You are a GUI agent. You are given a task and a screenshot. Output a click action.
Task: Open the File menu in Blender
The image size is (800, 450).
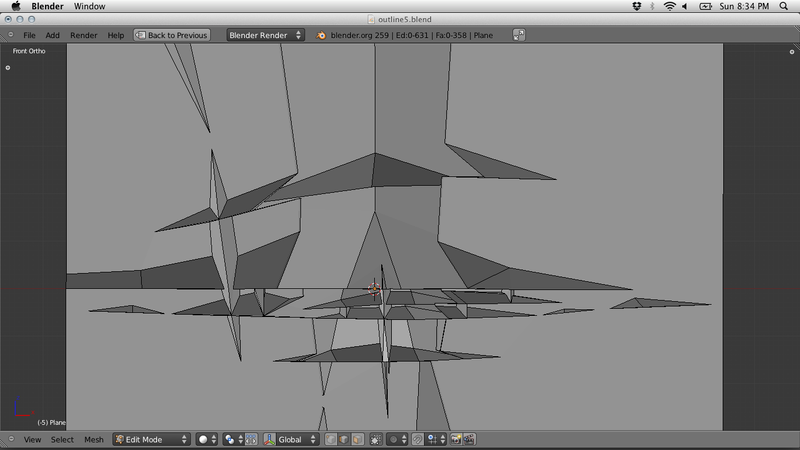coord(29,35)
